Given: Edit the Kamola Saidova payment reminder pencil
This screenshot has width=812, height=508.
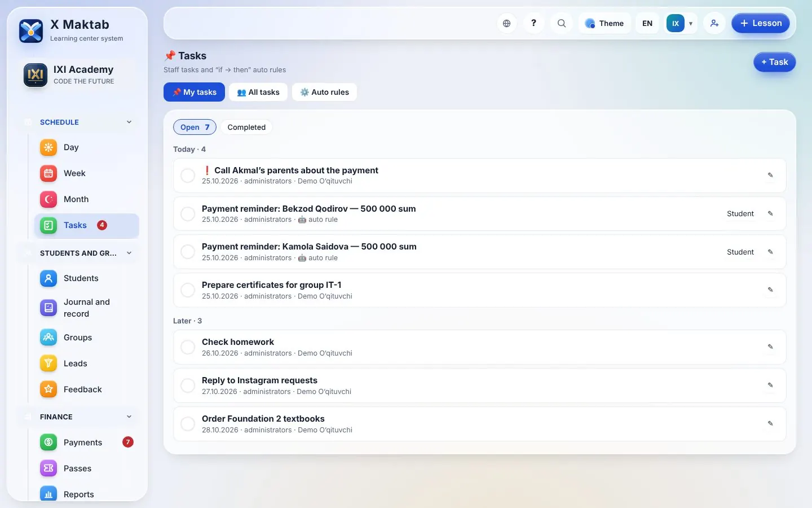Looking at the screenshot, I should point(770,252).
